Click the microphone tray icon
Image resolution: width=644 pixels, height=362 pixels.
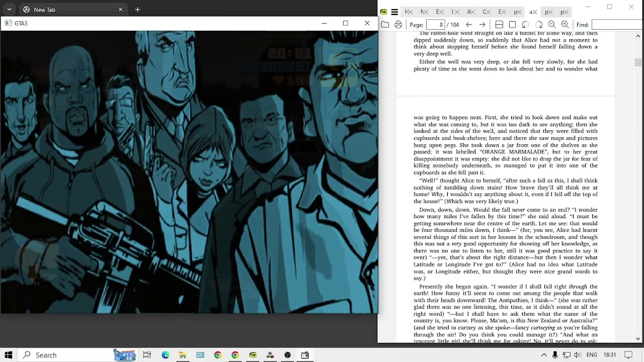pyautogui.click(x=555, y=355)
